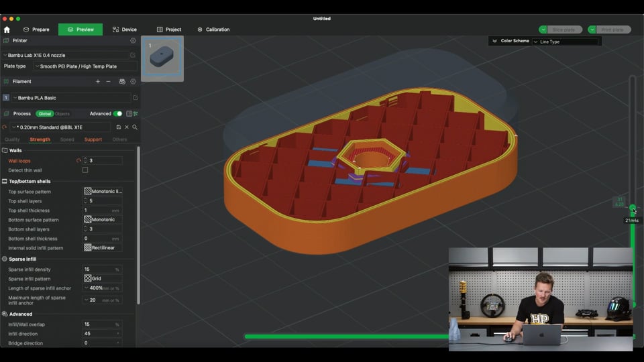Open the Others settings tab

(x=119, y=139)
